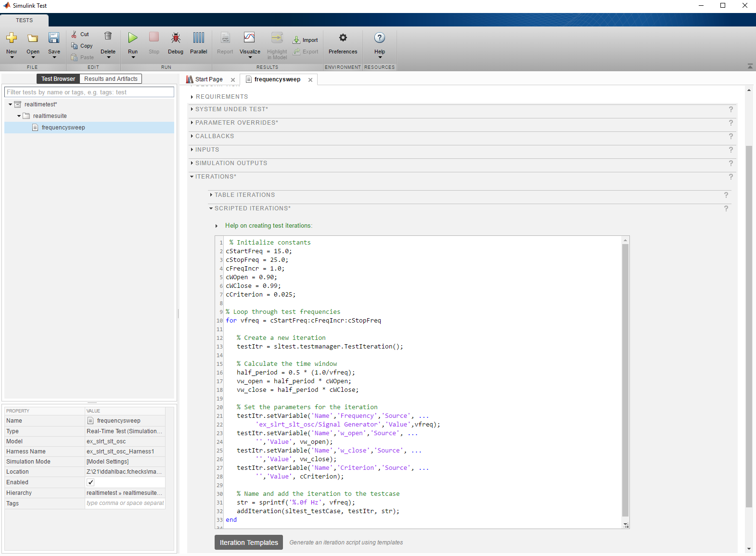Screen dimensions: 756x556
Task: Collapse the realtimesuite tree node
Action: click(19, 116)
